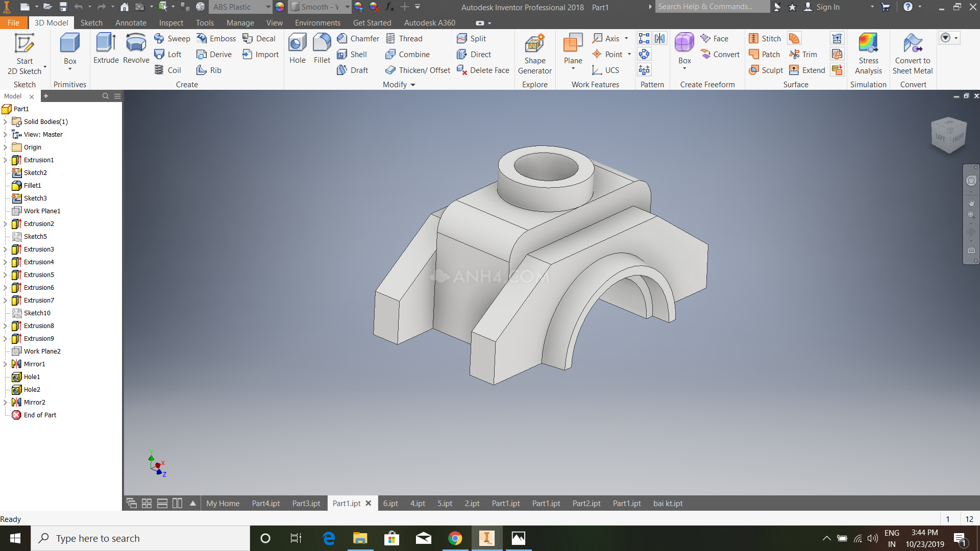Open the Environments ribbon tab
This screenshot has height=551, width=980.
pos(317,23)
